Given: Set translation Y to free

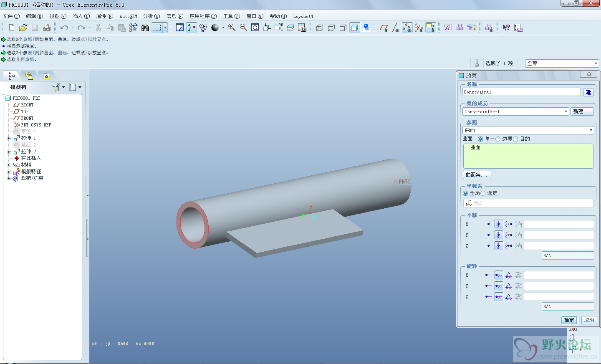Looking at the screenshot, I should (488, 235).
